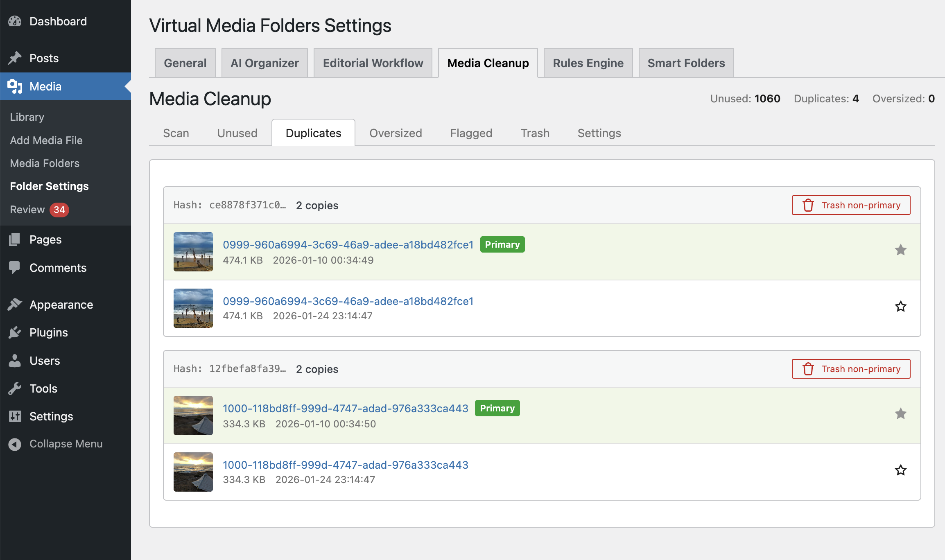Trash non-primary copies for hash ce8878f371c0
The image size is (945, 560).
pyautogui.click(x=851, y=205)
